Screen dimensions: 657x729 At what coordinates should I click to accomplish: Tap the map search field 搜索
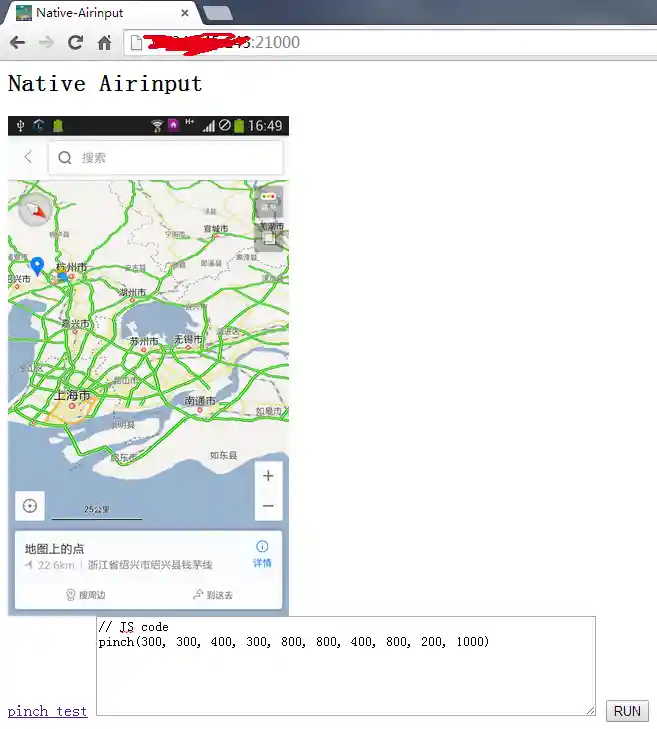166,158
